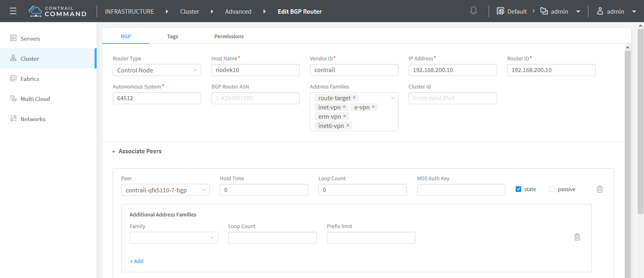Remove the inet6-vpn tag

click(348, 126)
